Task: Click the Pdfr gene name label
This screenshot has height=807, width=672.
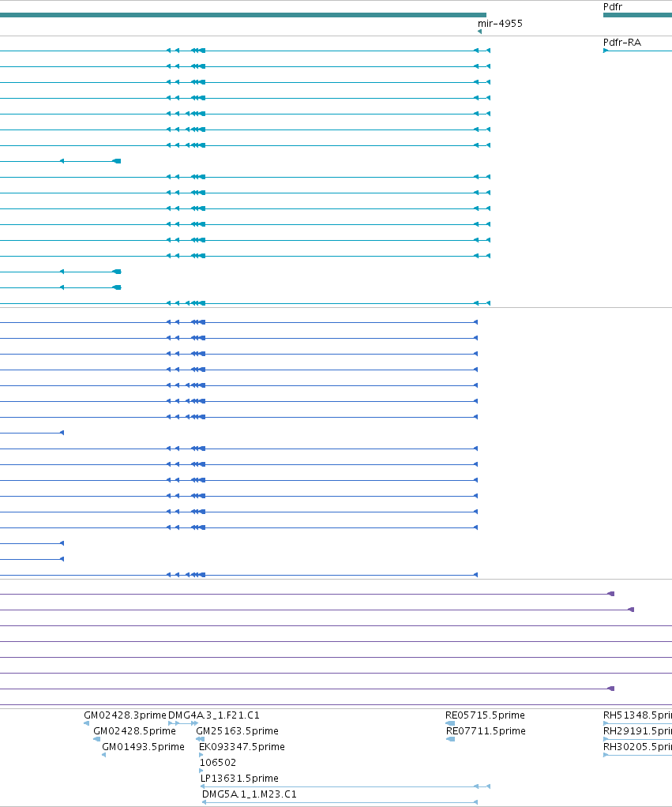Action: click(612, 6)
